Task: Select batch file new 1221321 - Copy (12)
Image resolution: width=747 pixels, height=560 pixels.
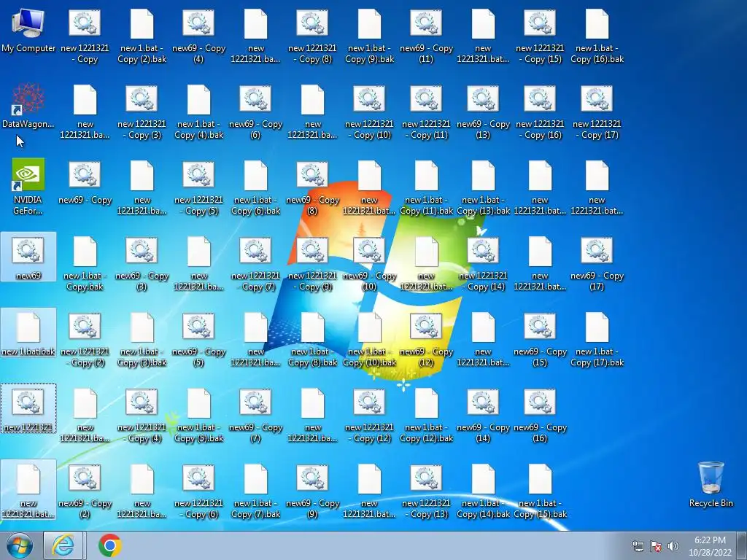Action: [x=369, y=415]
